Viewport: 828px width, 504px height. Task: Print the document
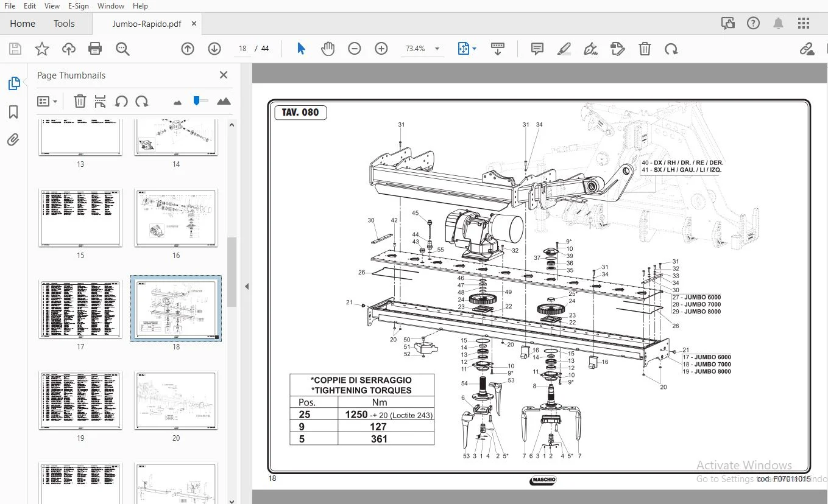point(95,49)
